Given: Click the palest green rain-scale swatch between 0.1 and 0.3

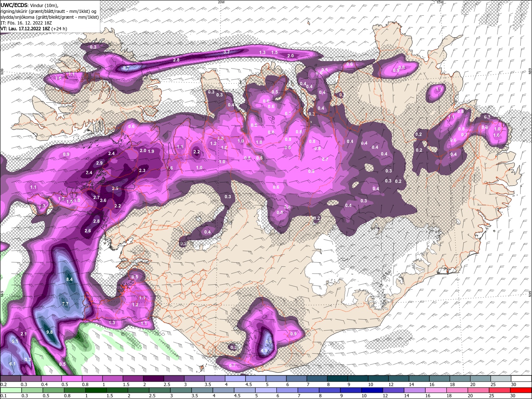Looking at the screenshot, I should coord(10,390).
